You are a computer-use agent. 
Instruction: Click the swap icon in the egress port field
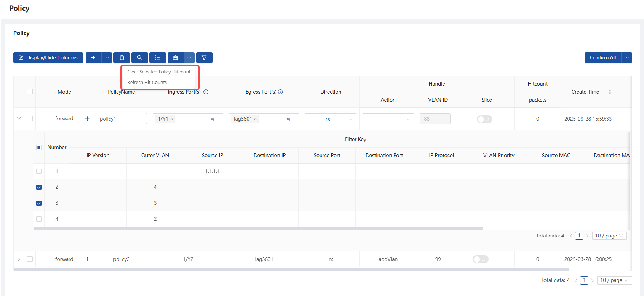[288, 119]
